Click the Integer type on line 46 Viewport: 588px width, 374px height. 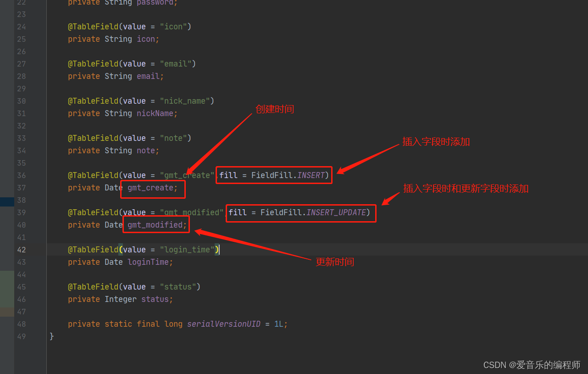(x=121, y=299)
